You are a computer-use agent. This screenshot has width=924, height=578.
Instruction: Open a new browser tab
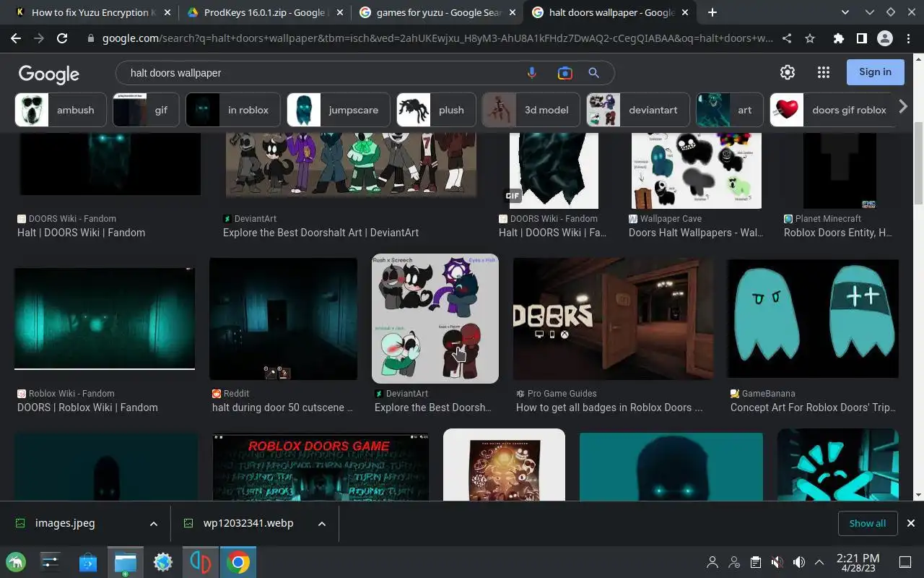pos(712,12)
